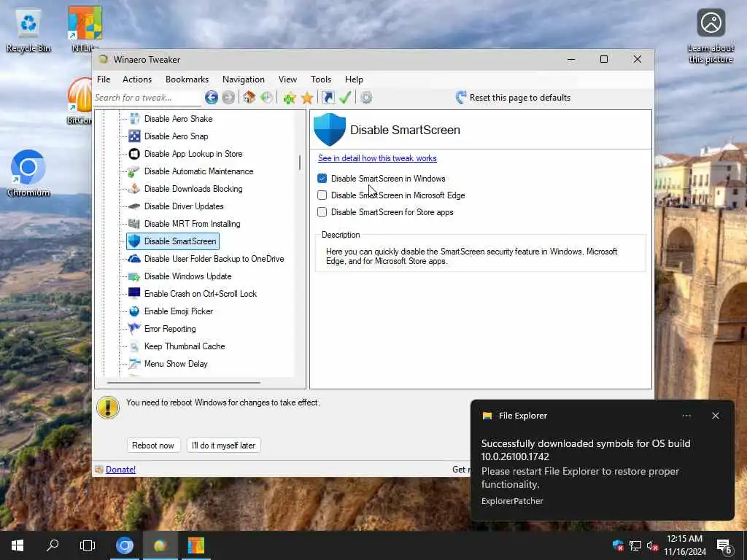Open notification options ellipsis menu
The height and width of the screenshot is (560, 747).
pyautogui.click(x=686, y=416)
